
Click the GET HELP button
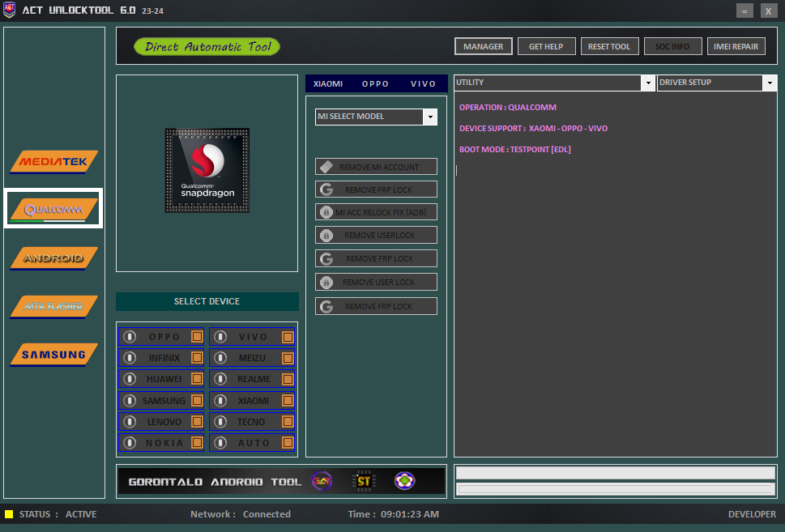point(546,46)
